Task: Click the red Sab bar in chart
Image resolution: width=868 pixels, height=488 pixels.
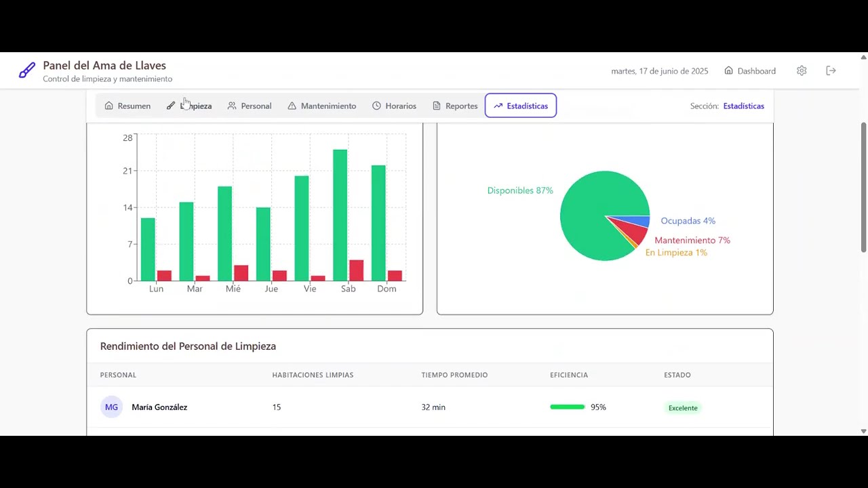Action: coord(356,270)
